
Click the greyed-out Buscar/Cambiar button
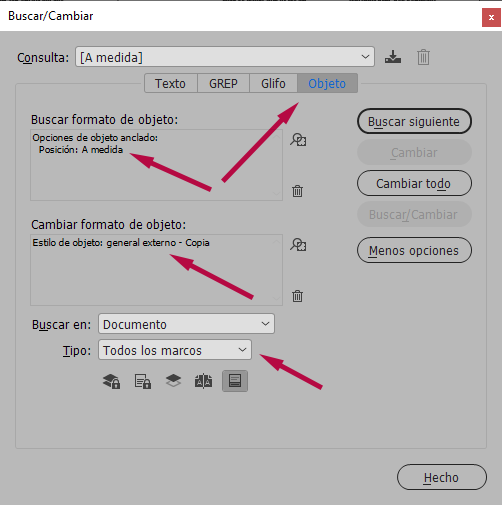click(414, 214)
